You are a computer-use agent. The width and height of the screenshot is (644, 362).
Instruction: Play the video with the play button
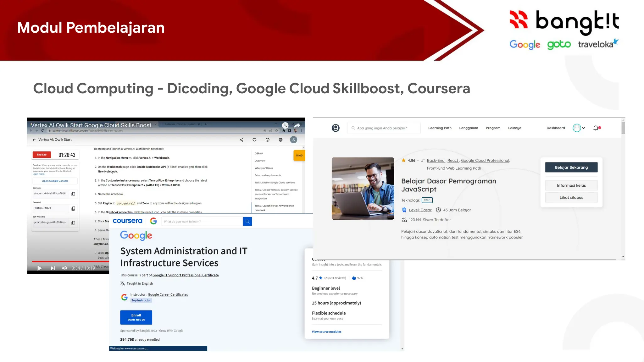(39, 268)
